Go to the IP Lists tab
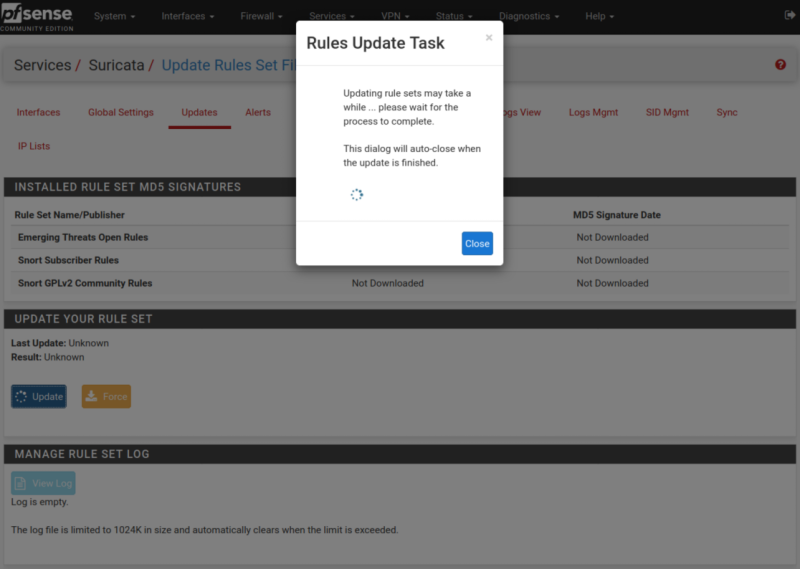The width and height of the screenshot is (800, 569). [x=34, y=146]
